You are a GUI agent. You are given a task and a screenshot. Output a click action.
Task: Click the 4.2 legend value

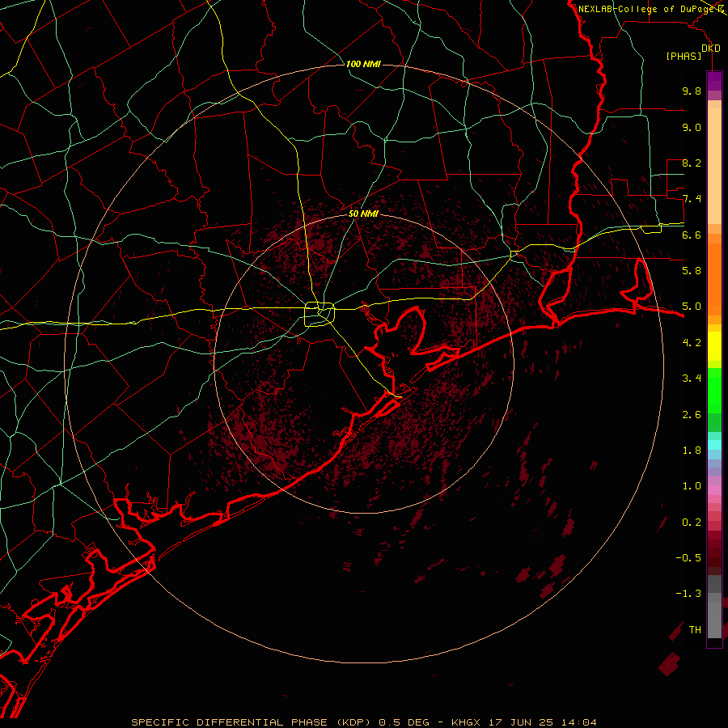click(x=692, y=343)
